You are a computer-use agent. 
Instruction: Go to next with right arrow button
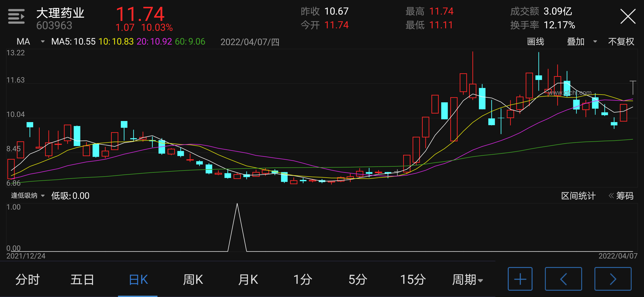pyautogui.click(x=613, y=279)
